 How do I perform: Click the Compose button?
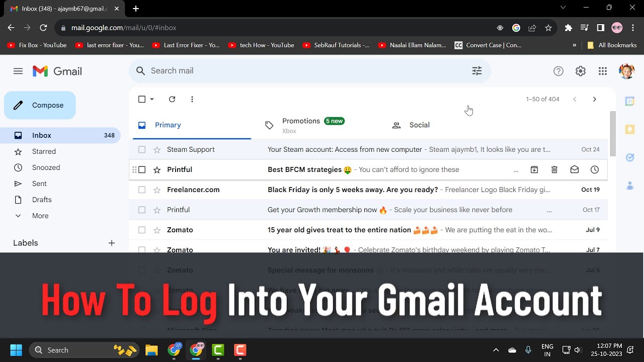pyautogui.click(x=40, y=105)
